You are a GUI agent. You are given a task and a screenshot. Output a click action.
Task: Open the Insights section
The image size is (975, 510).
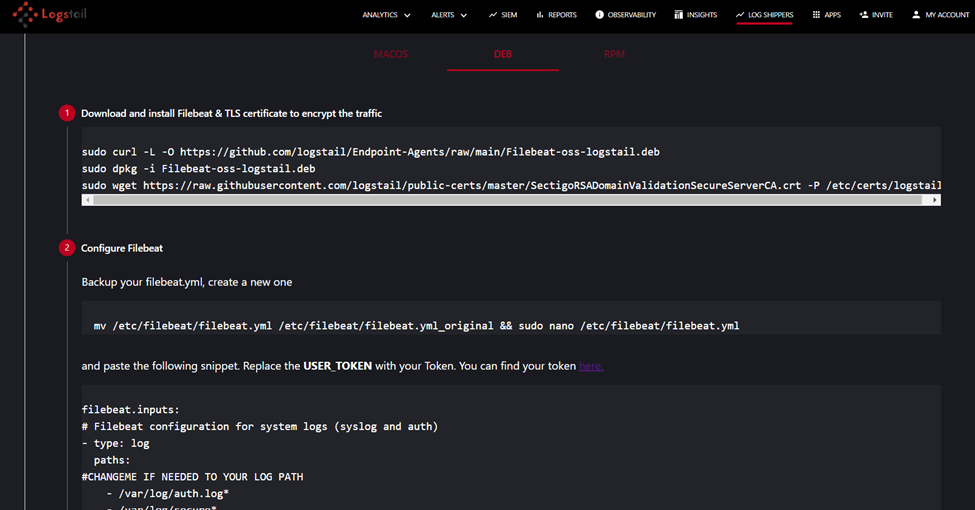pyautogui.click(x=696, y=15)
